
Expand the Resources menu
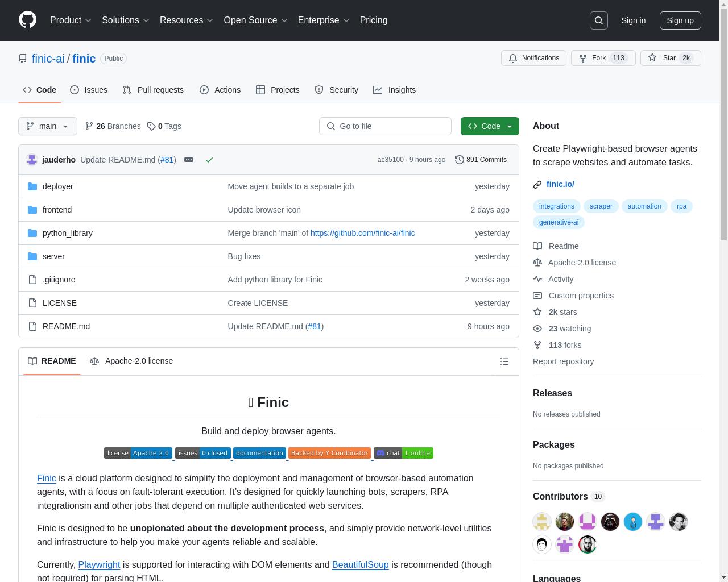(187, 20)
